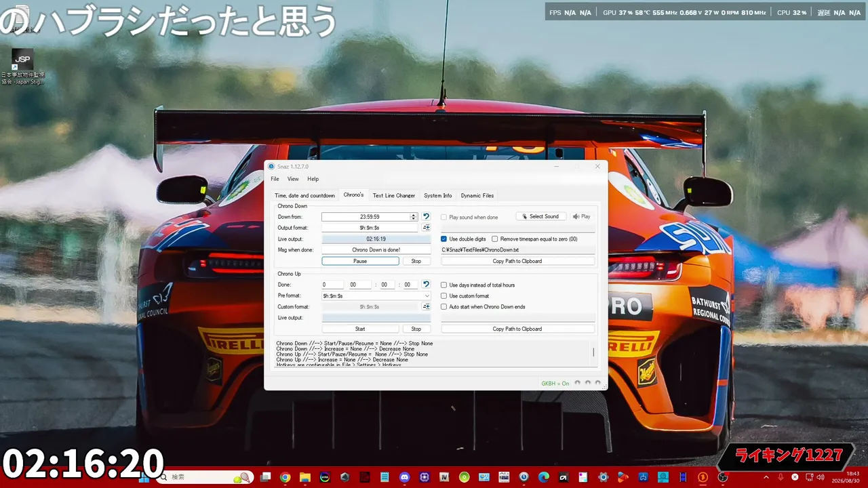Switch to the Text Line Changer tab
The image size is (868, 488).
(x=394, y=196)
